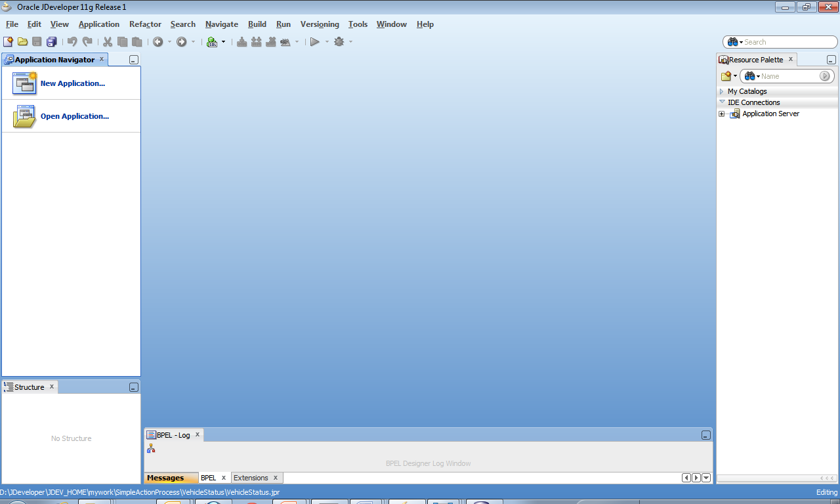Viewport: 840px width, 504px height.
Task: Open the Versioning menu
Action: point(320,24)
